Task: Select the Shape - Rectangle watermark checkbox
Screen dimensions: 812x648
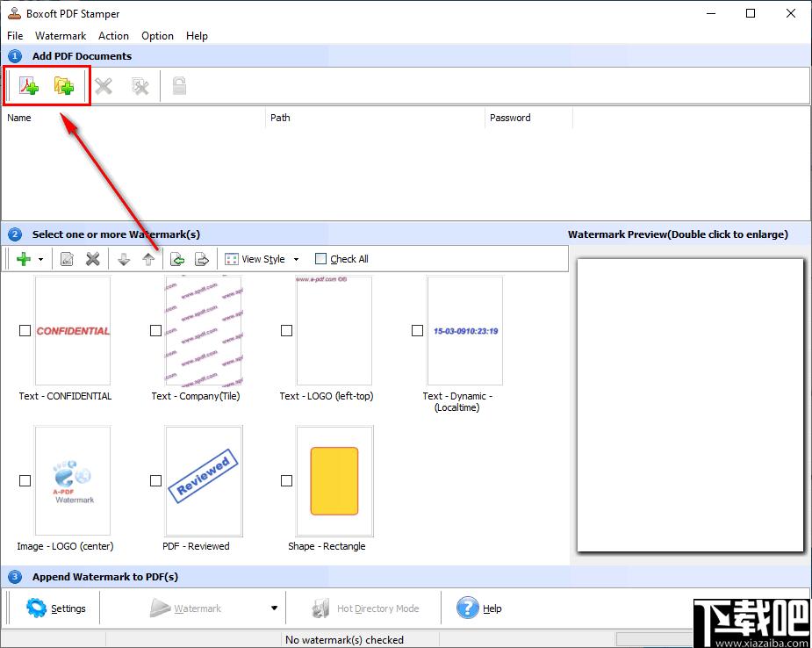Action: [286, 481]
